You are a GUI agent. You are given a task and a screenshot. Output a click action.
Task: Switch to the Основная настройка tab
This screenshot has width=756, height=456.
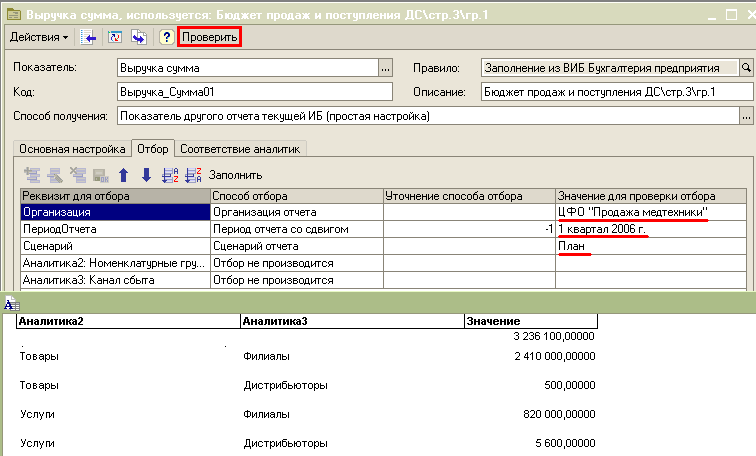point(73,149)
